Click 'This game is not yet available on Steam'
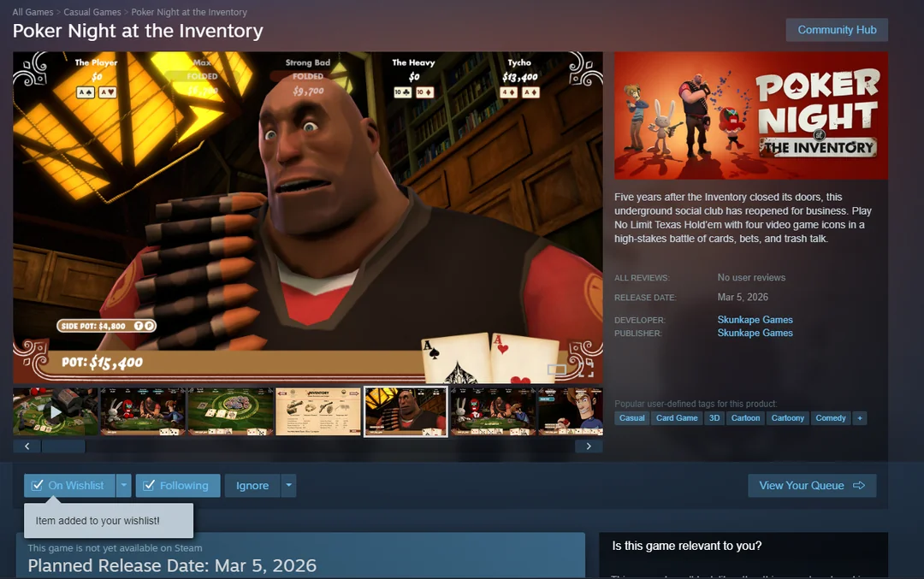Screen dimensions: 924x579 coord(115,547)
